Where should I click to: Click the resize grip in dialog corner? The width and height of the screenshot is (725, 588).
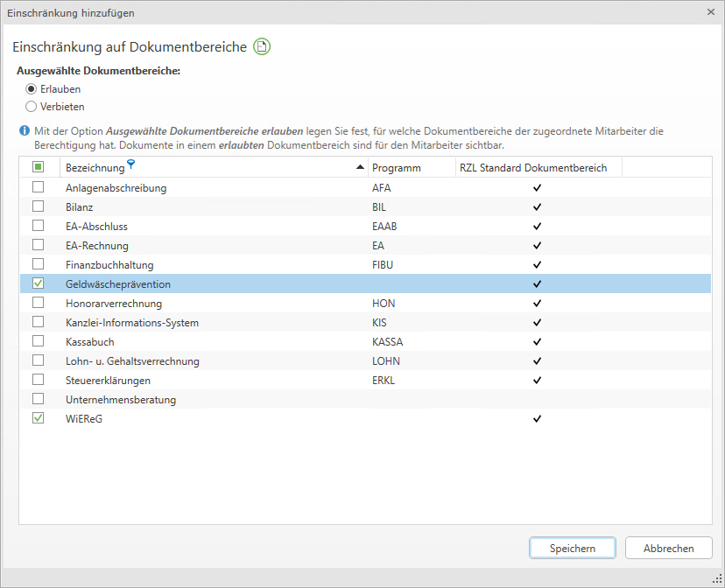[717, 580]
